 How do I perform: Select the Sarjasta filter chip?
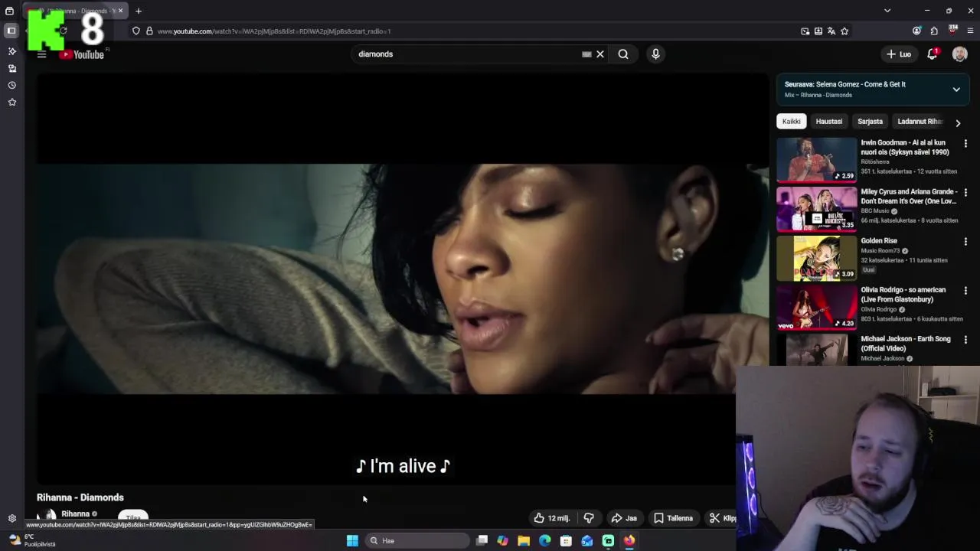pos(870,122)
